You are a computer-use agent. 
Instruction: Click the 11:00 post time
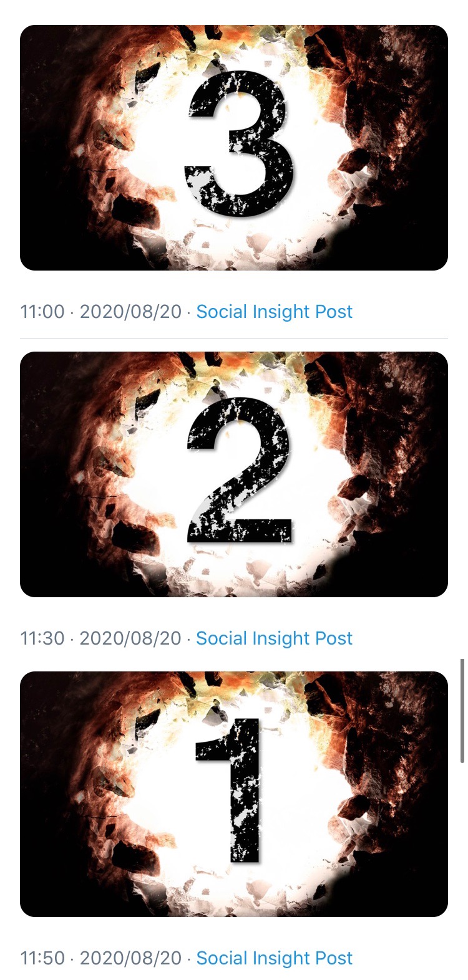tap(42, 312)
